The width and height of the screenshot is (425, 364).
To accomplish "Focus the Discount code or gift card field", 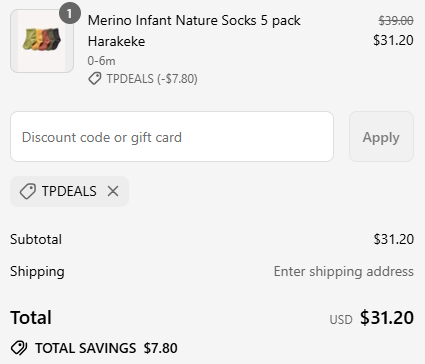I will point(172,137).
